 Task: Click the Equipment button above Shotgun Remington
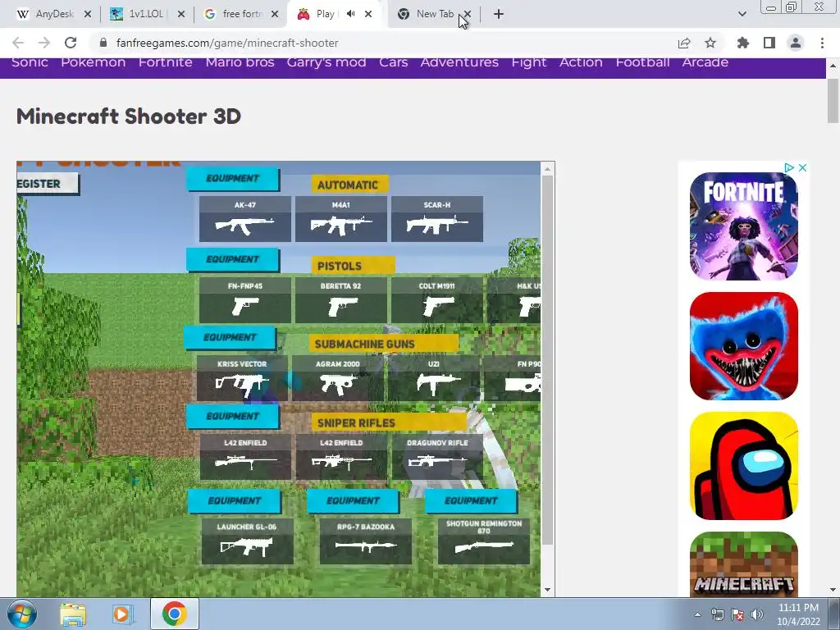[x=471, y=501]
